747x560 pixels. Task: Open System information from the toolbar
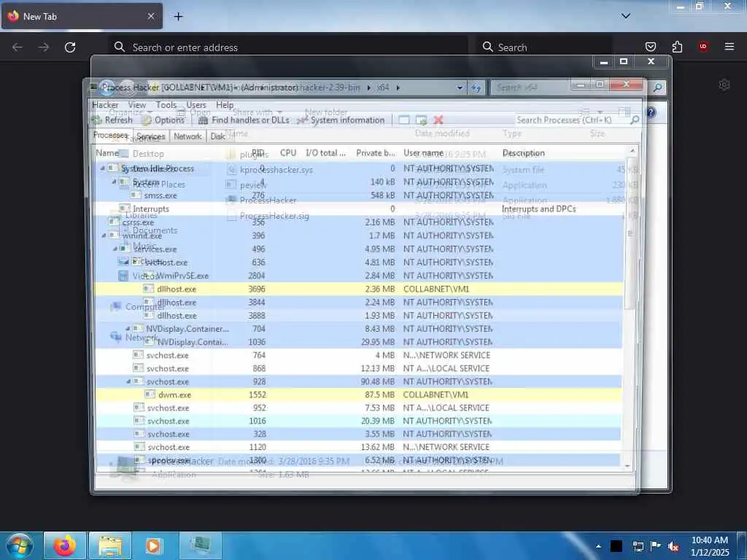pyautogui.click(x=341, y=120)
